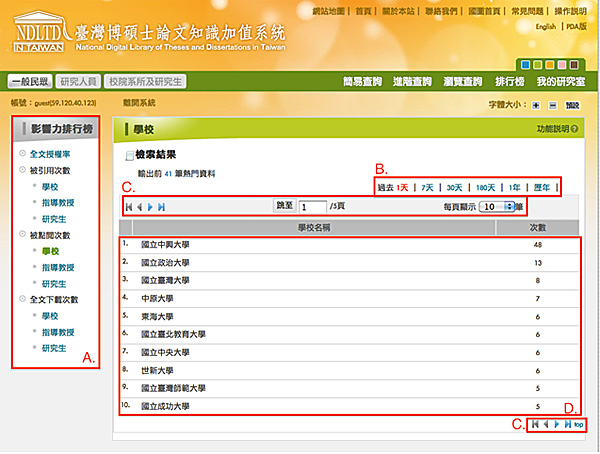Image resolution: width=600 pixels, height=454 pixels.
Task: Jump to last page in top pagination
Action: click(x=161, y=207)
